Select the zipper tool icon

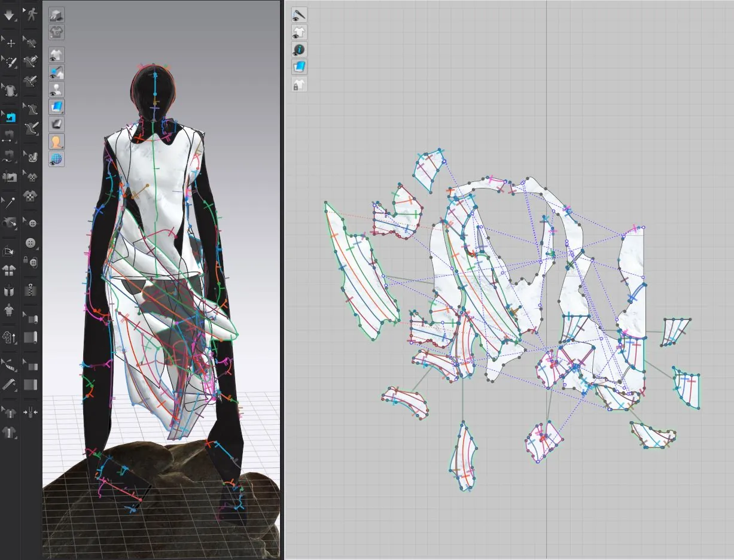pos(31,291)
